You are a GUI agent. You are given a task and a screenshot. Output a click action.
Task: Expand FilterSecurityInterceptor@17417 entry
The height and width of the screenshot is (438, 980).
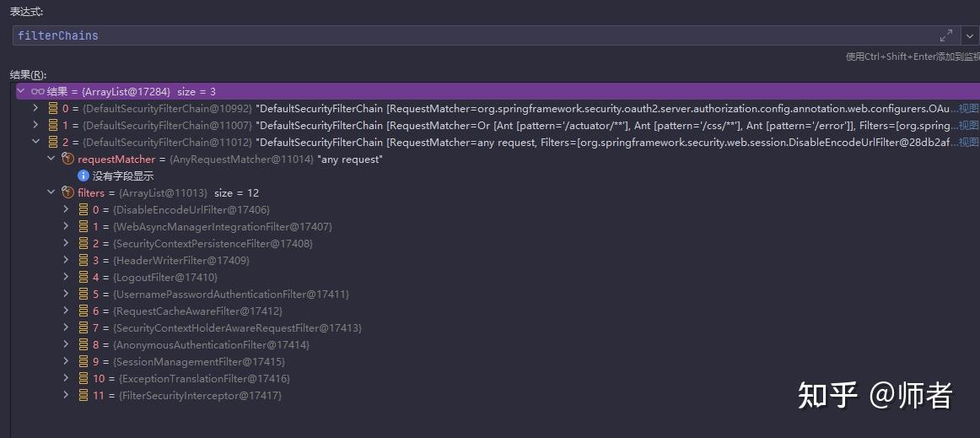click(67, 396)
